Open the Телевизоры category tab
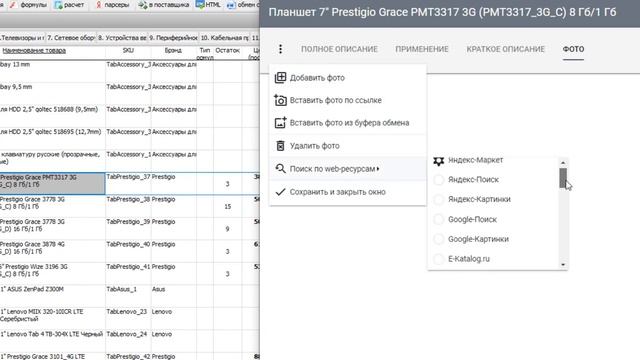This screenshot has height=360, width=640. (x=22, y=38)
